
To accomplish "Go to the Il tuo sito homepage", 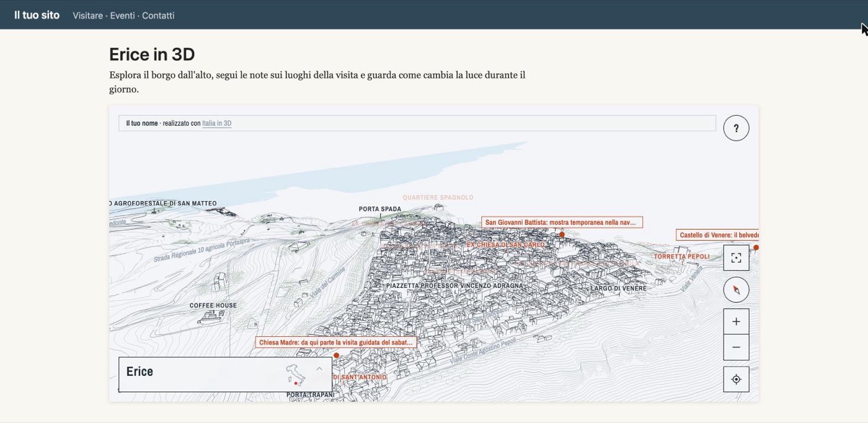I will click(37, 15).
